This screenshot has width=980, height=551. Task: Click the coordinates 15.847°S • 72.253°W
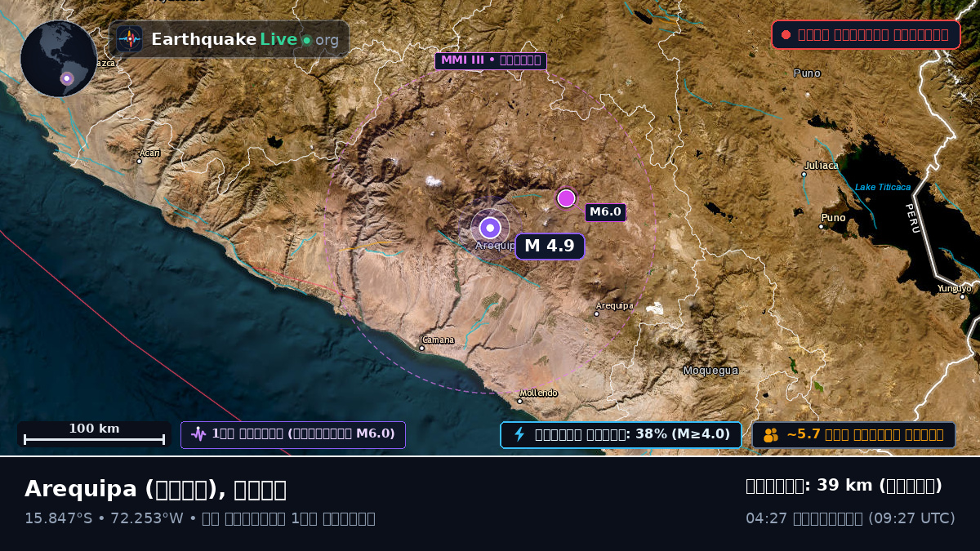105,518
